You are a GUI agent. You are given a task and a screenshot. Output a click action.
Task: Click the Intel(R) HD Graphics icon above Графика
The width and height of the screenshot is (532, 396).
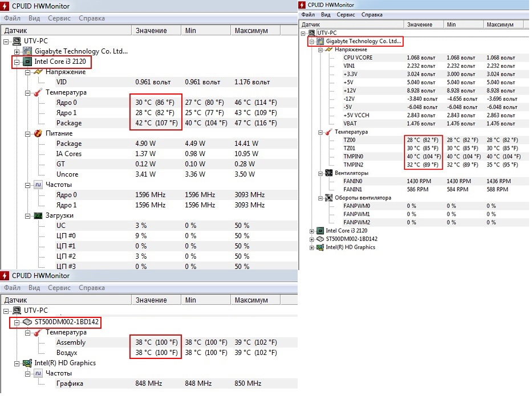[27, 363]
